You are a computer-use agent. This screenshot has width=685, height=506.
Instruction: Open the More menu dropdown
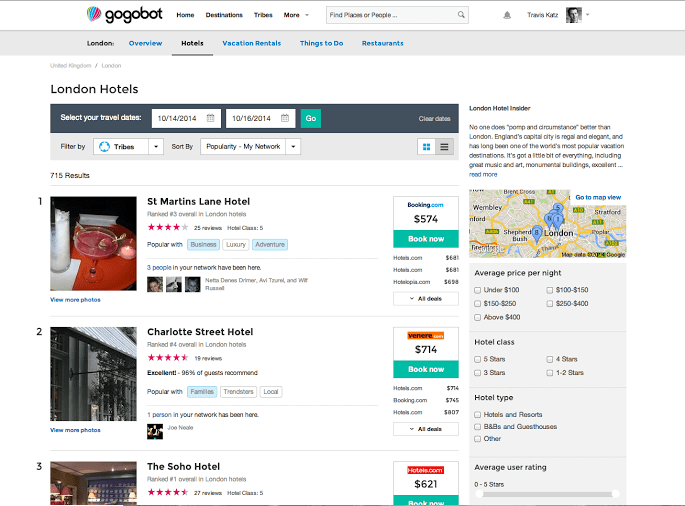[296, 15]
